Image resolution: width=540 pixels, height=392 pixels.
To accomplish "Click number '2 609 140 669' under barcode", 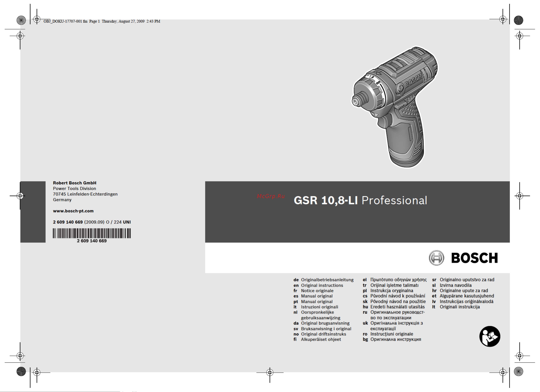I will click(92, 241).
